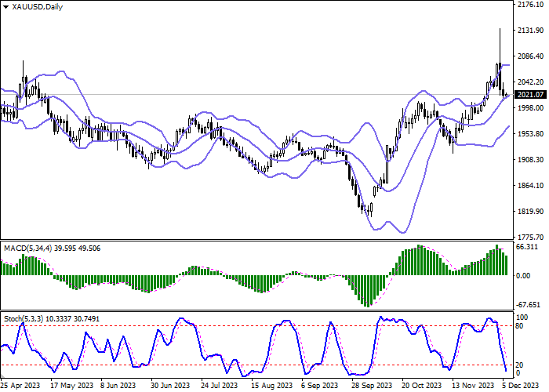This screenshot has height=392, width=549.
Task: Click the XAUUSD,Daily chart title
Action: click(37, 7)
